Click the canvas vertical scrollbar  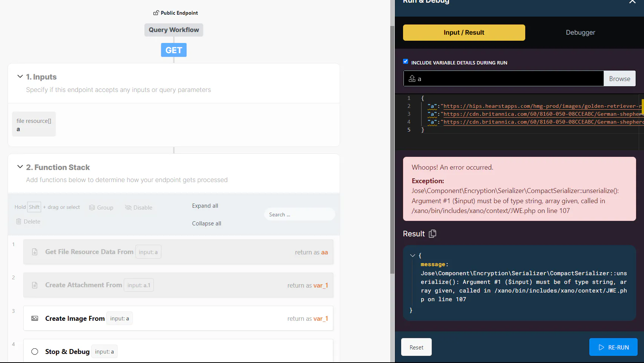[392, 151]
